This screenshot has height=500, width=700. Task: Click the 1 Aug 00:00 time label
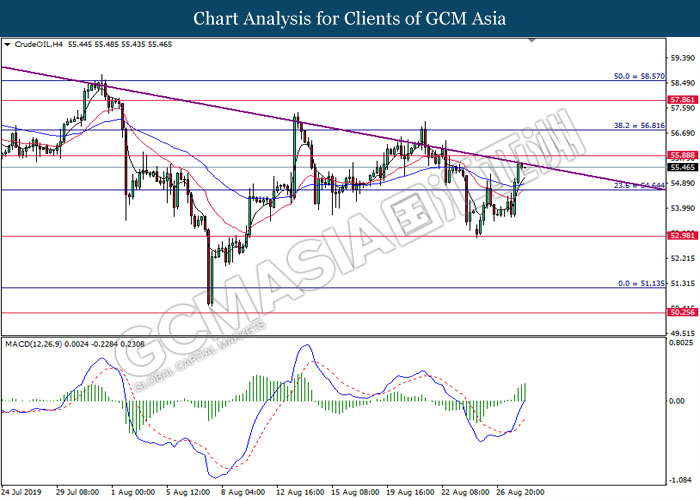coord(133,492)
